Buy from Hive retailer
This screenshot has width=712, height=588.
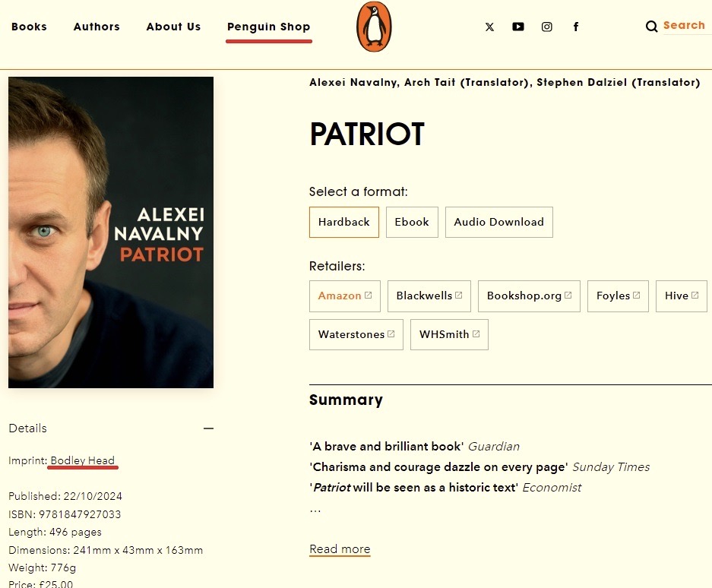pyautogui.click(x=681, y=296)
